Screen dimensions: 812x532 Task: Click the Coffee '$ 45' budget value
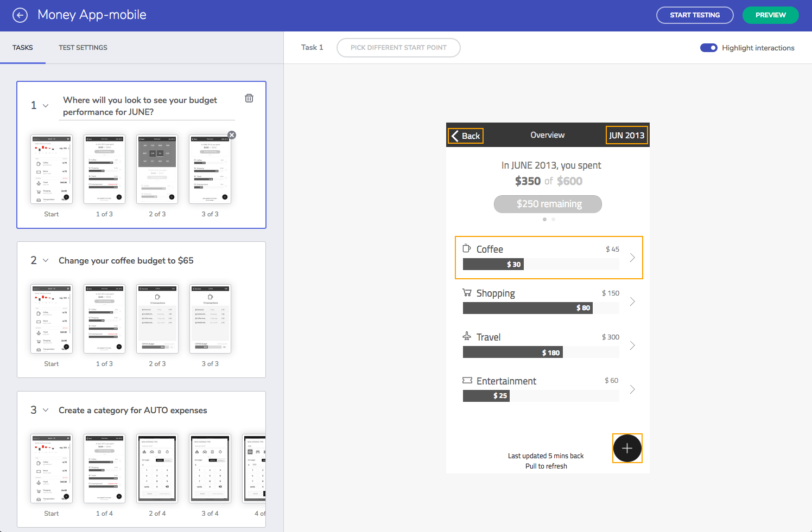coord(612,249)
